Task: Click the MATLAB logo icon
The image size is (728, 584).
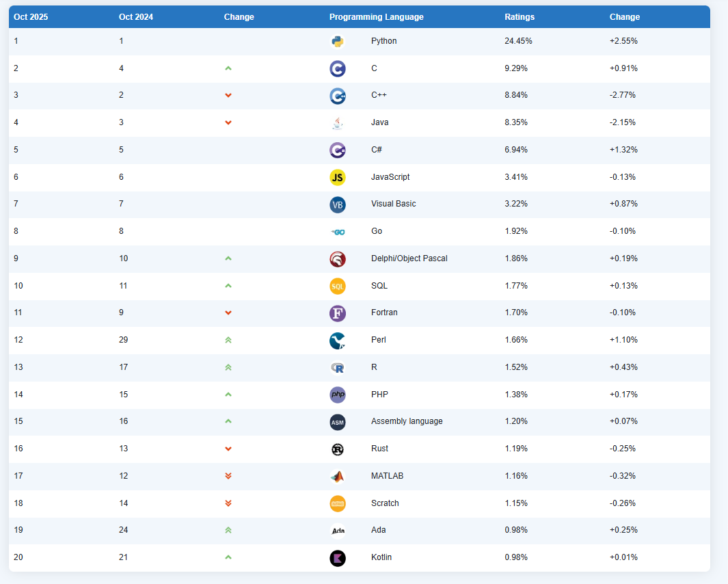Action: pos(337,477)
